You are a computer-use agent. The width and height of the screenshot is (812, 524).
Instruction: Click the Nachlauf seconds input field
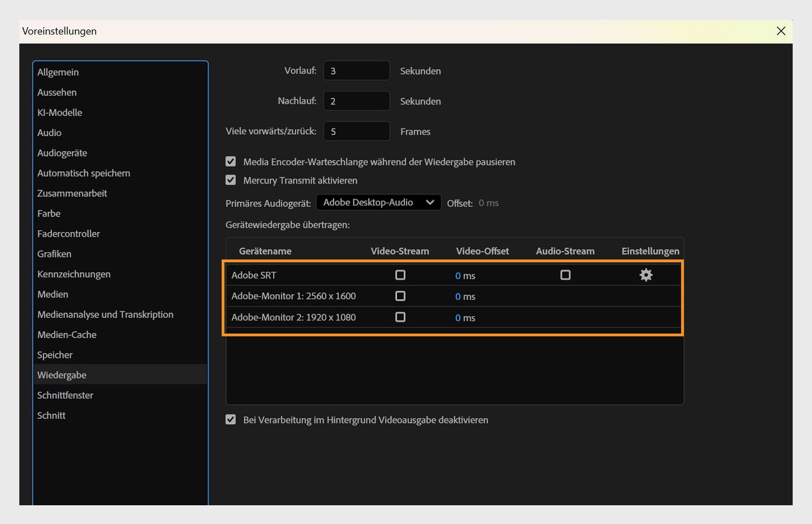coord(356,101)
